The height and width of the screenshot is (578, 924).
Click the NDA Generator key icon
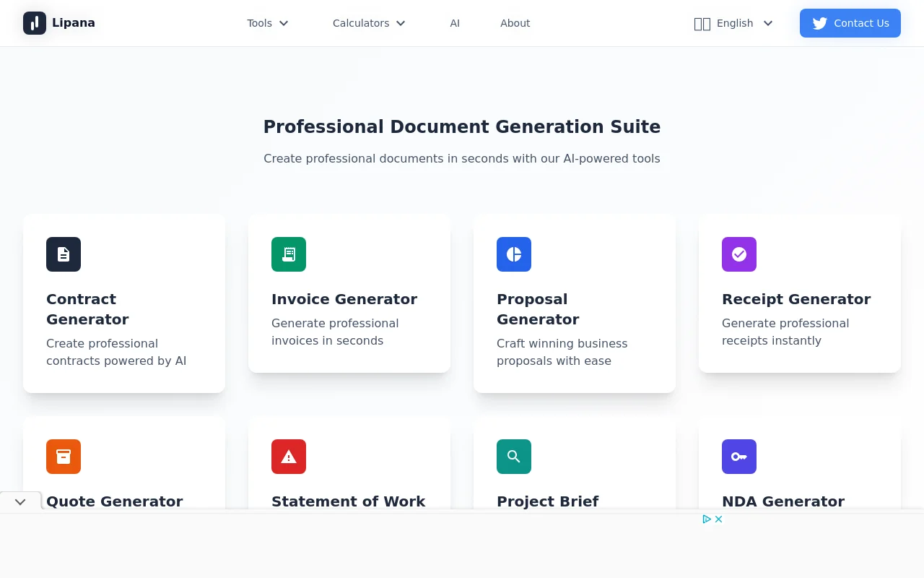[x=739, y=457]
